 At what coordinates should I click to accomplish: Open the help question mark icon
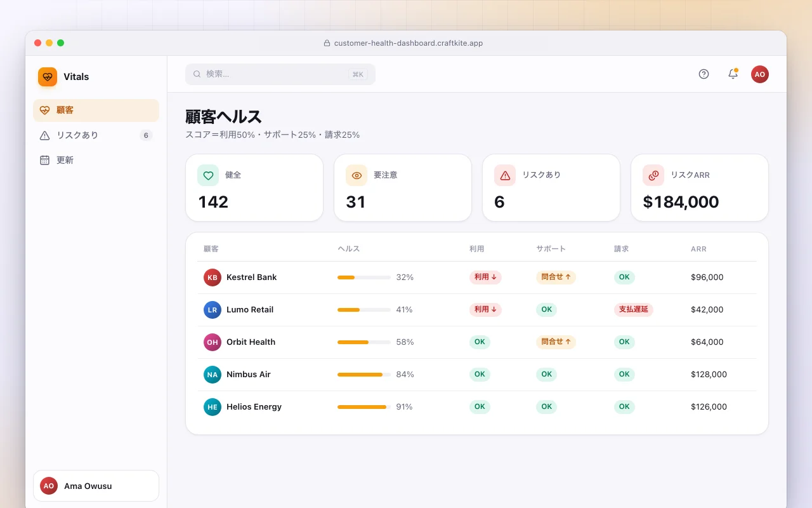704,74
